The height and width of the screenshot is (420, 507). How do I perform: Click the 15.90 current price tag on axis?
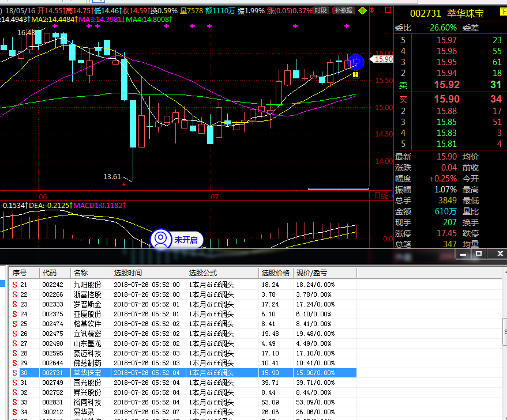coord(382,59)
